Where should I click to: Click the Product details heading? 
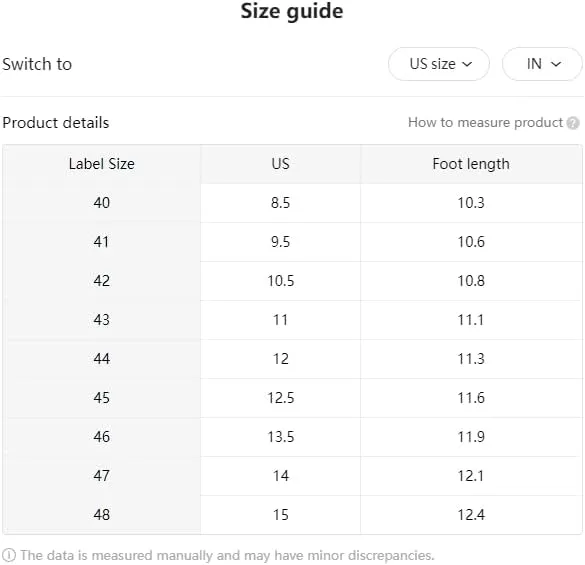[x=56, y=123]
